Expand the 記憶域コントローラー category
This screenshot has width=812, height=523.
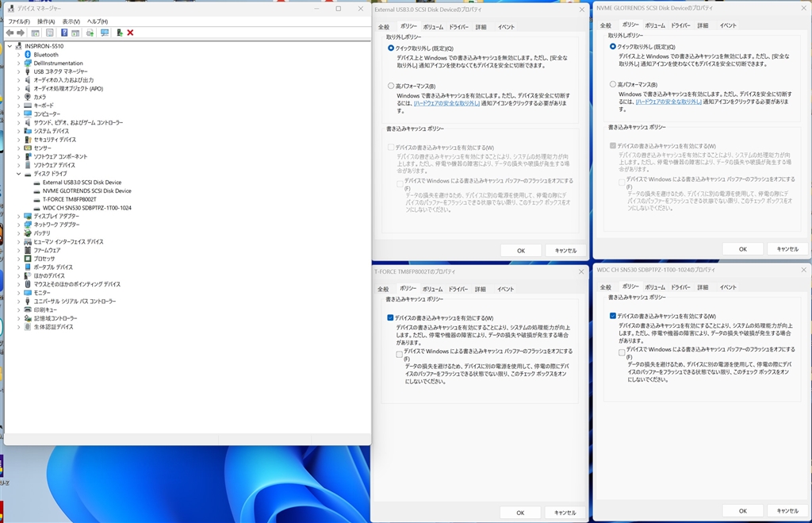(x=19, y=318)
